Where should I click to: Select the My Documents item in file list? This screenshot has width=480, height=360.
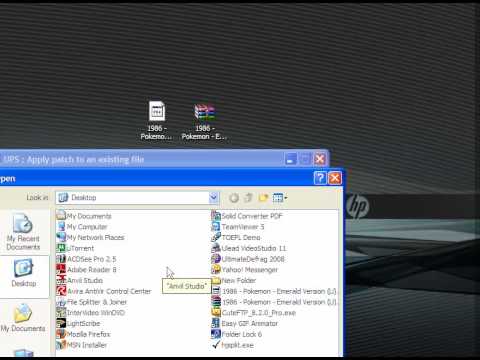point(84,216)
